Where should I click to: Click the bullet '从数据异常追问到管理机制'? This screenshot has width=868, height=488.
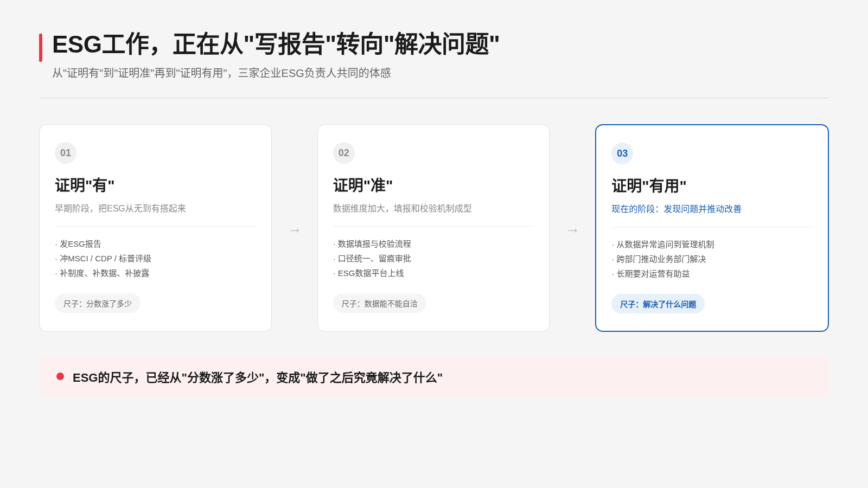point(663,245)
